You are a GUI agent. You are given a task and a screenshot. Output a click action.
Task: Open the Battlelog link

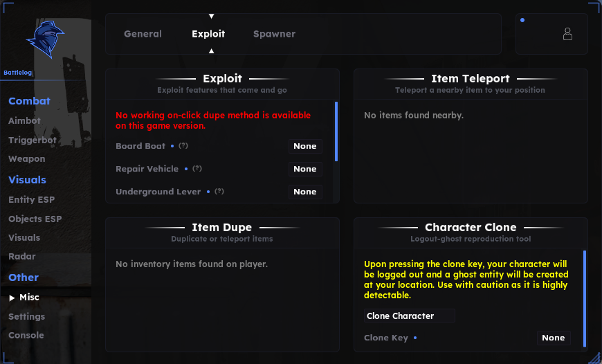18,73
